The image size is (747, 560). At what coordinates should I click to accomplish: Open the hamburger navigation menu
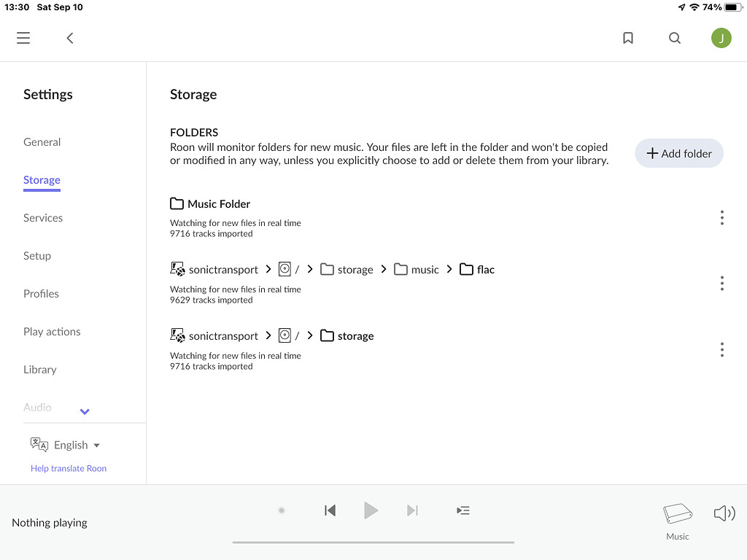(x=23, y=37)
